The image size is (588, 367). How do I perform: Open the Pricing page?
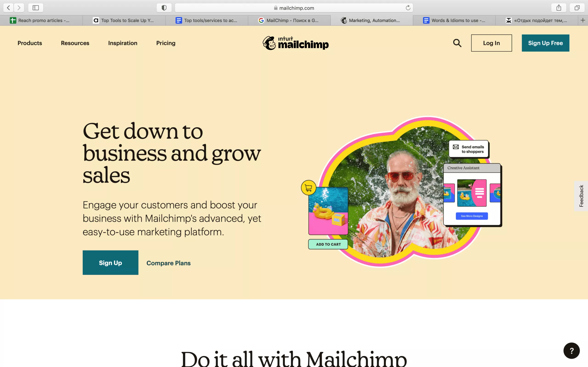coord(166,43)
